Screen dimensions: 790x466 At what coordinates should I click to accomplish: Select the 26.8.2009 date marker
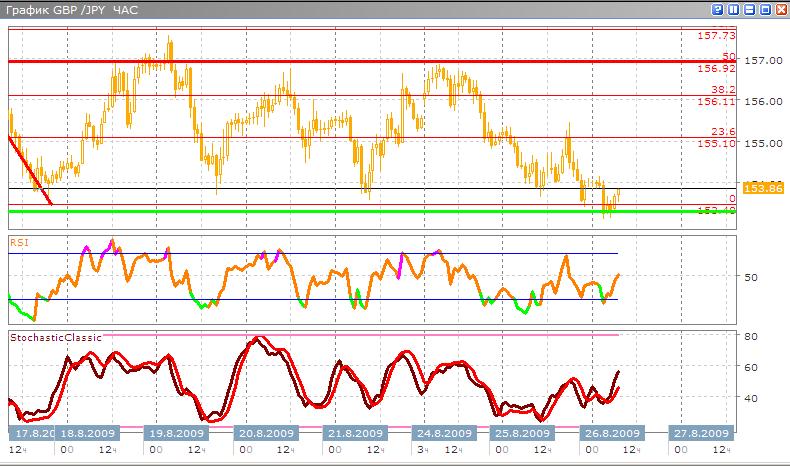[x=612, y=433]
